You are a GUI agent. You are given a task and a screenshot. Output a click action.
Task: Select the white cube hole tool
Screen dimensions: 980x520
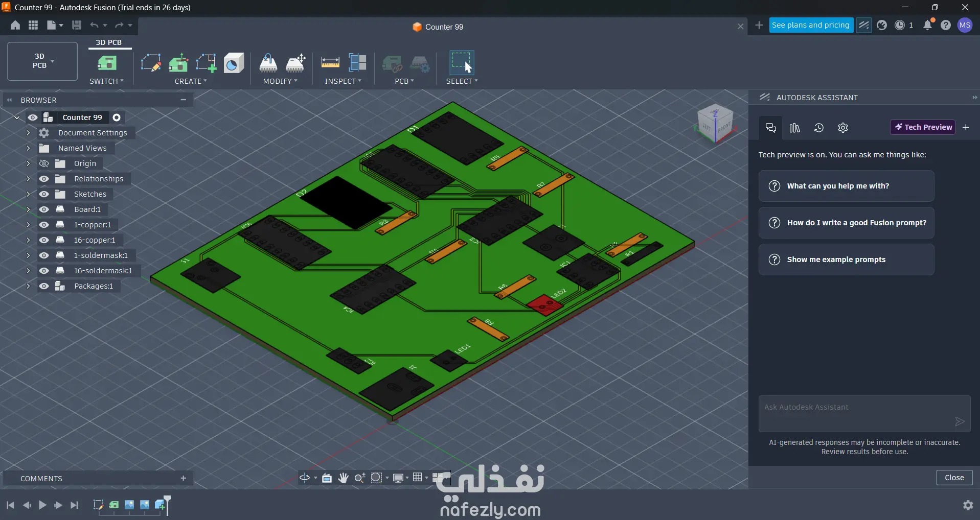(x=234, y=63)
